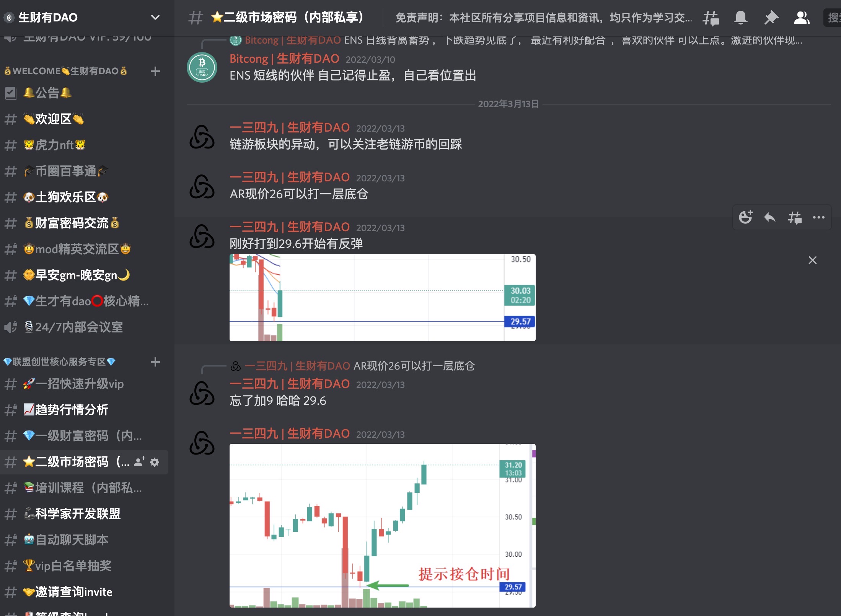Open the 趋势行情分析 channel
841x616 pixels.
(x=84, y=410)
